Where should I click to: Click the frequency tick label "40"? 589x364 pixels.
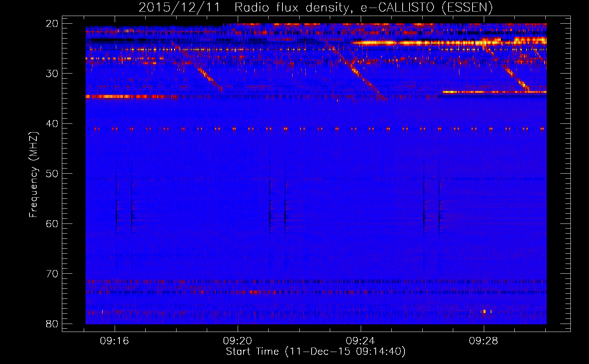(52, 124)
